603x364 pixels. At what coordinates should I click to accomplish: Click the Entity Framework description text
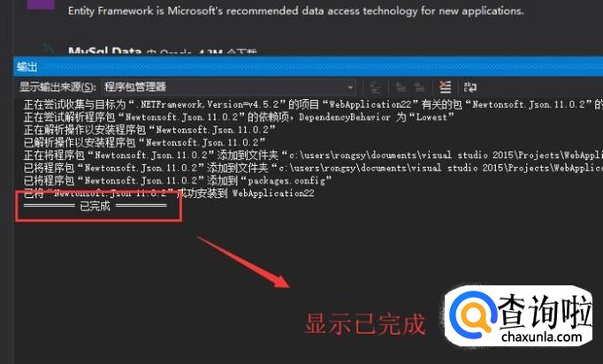point(295,11)
